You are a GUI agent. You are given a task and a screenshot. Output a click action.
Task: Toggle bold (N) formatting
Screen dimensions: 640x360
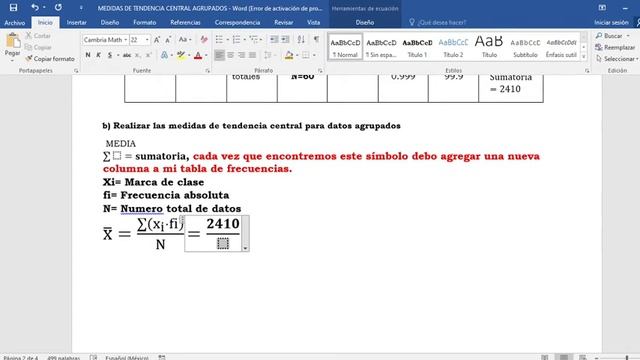(88, 55)
